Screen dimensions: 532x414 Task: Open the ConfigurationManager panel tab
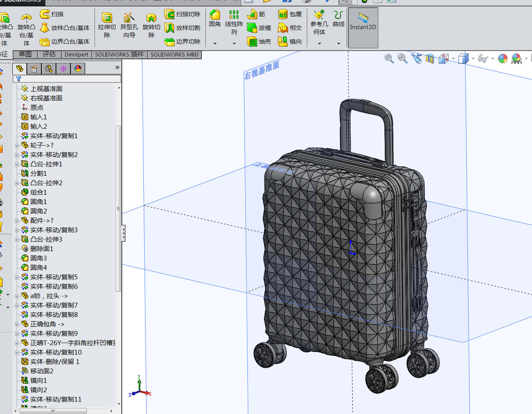(49, 68)
